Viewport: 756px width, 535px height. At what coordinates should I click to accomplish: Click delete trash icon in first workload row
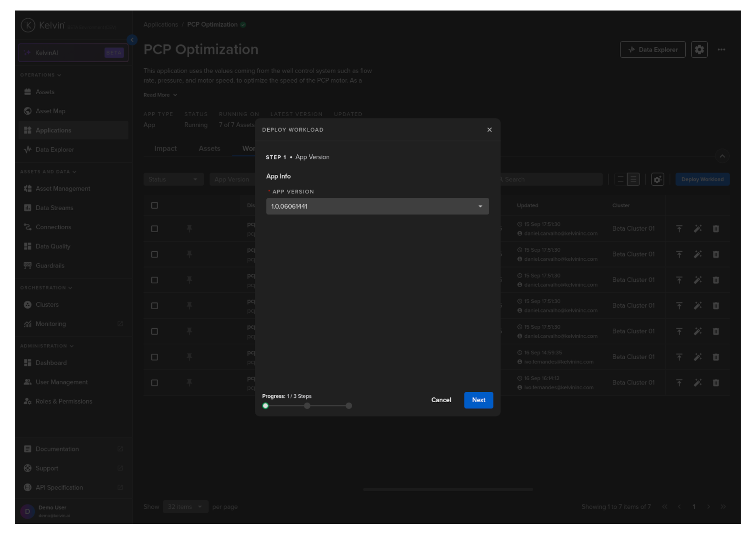tap(715, 229)
